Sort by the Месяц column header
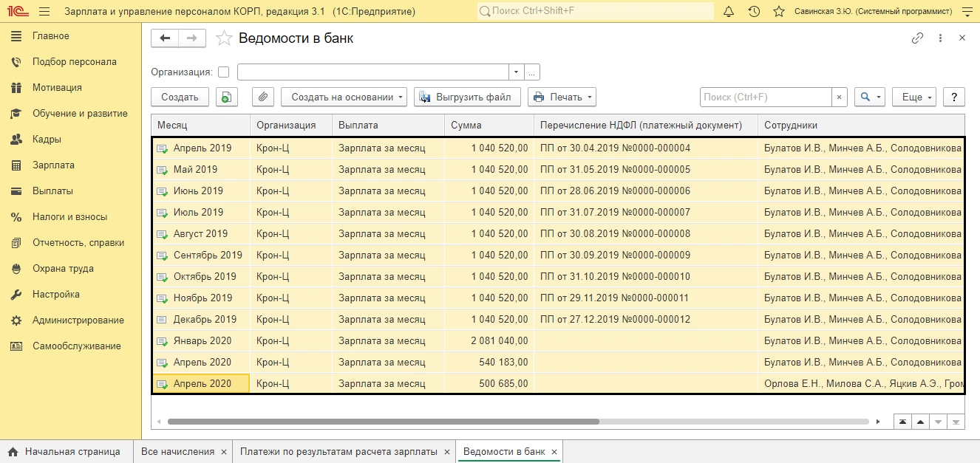 [x=201, y=125]
